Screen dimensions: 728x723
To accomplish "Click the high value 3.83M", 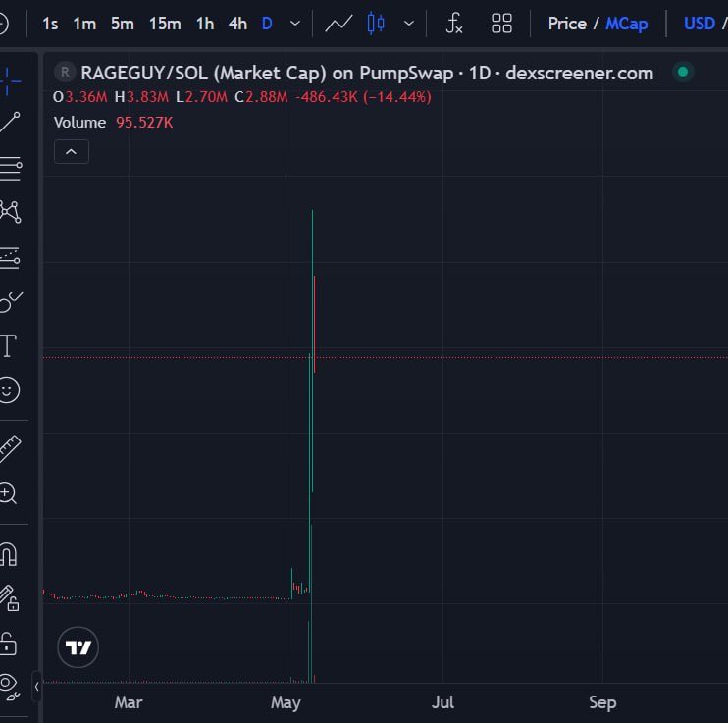I will pos(147,96).
